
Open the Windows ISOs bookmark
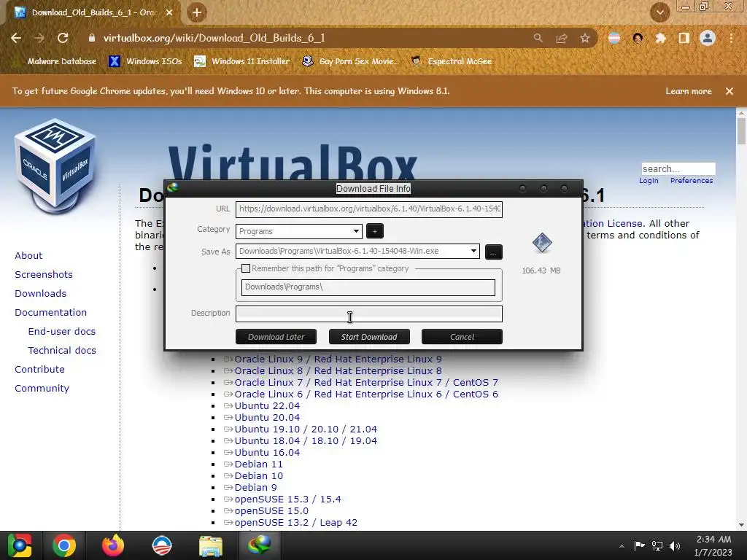[x=145, y=61]
